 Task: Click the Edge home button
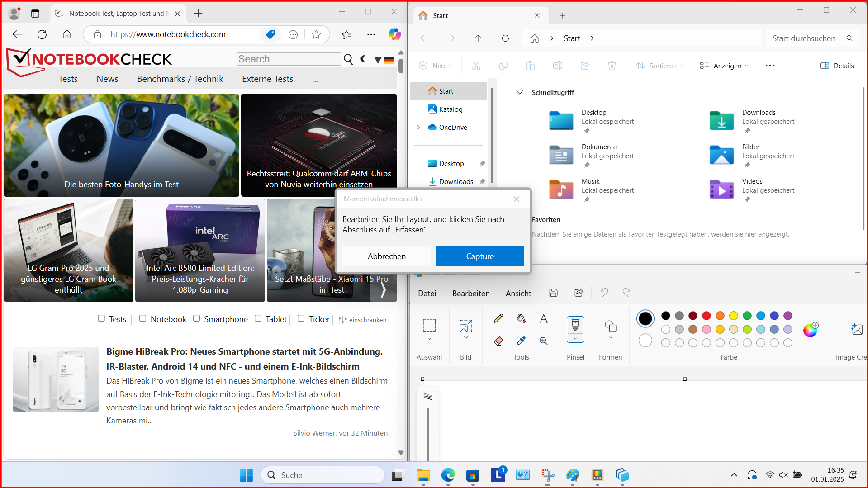(x=67, y=34)
